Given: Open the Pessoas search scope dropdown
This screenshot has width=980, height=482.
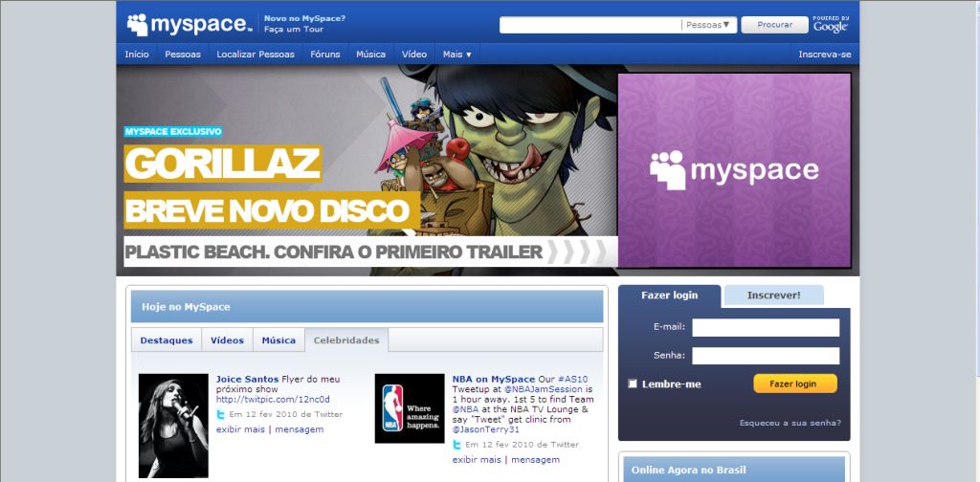Looking at the screenshot, I should (x=708, y=25).
